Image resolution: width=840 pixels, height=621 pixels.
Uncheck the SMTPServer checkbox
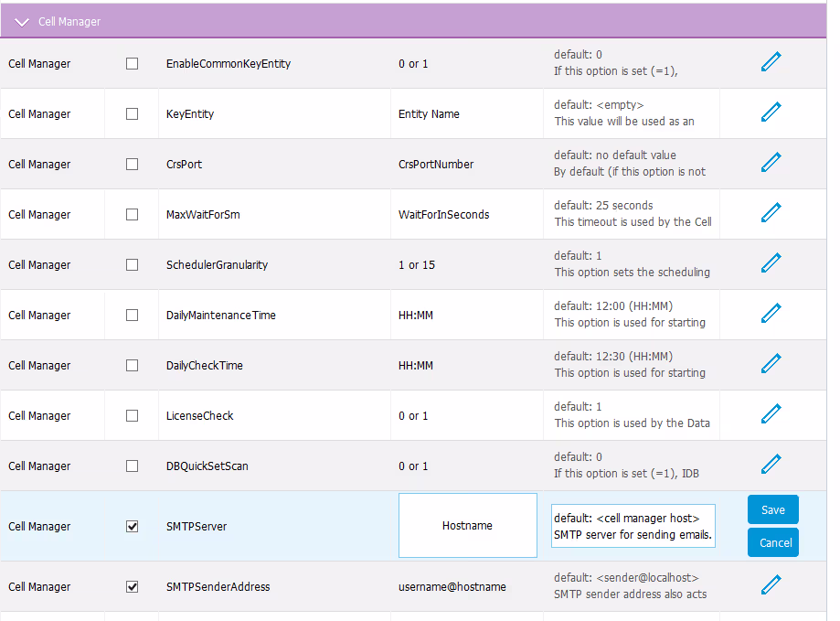(133, 527)
